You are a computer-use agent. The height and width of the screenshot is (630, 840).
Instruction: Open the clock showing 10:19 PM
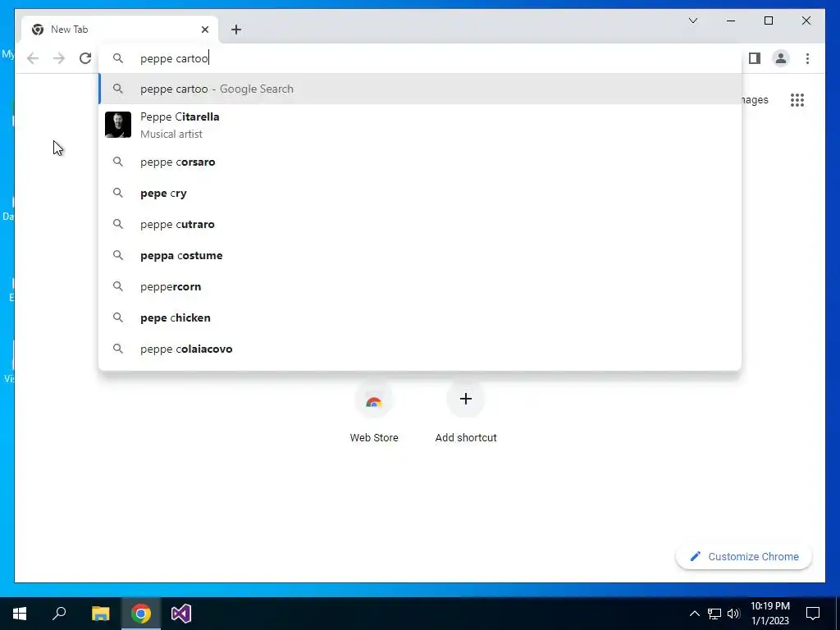(770, 614)
